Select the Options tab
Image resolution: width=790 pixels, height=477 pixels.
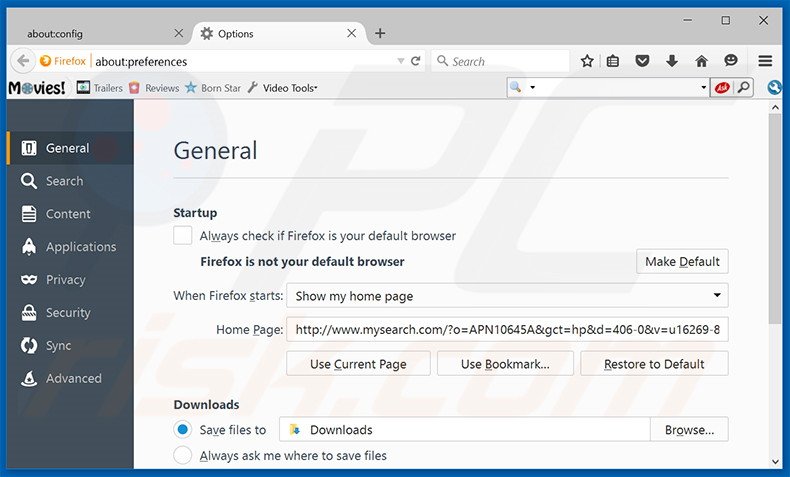click(x=277, y=34)
